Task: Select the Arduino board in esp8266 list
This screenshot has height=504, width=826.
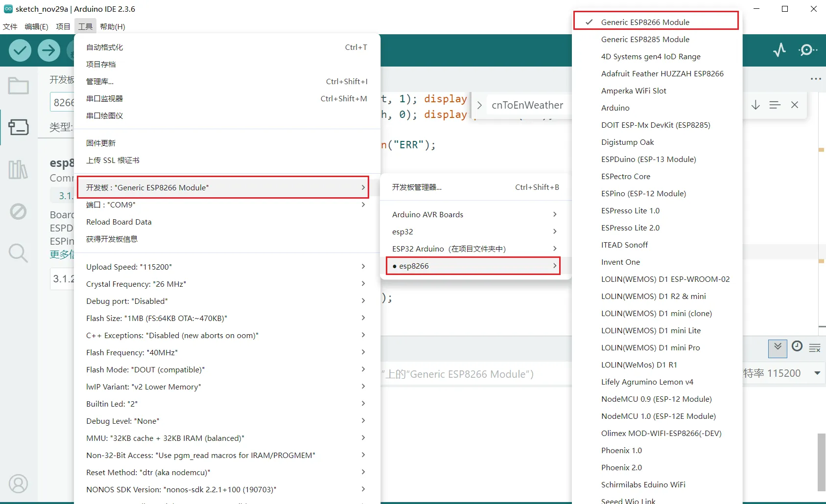Action: click(x=656, y=108)
